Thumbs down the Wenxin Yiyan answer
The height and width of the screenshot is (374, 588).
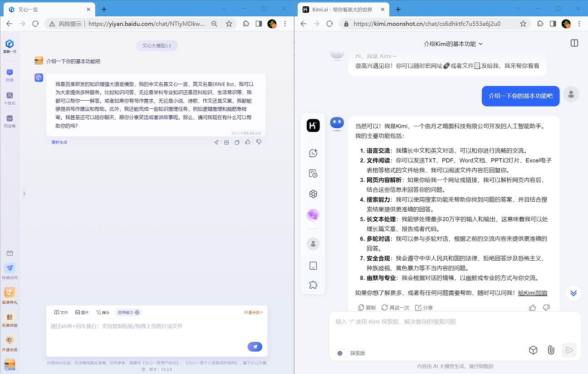point(259,142)
